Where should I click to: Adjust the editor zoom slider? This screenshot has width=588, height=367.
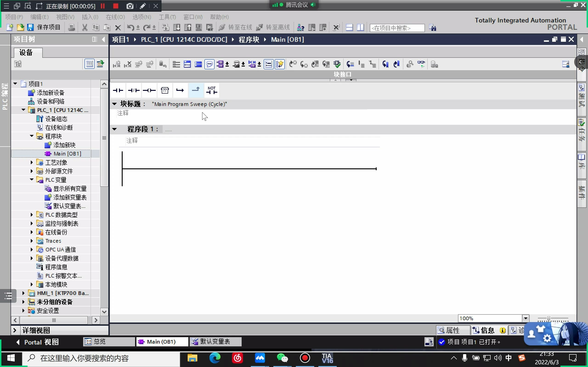pos(548,318)
